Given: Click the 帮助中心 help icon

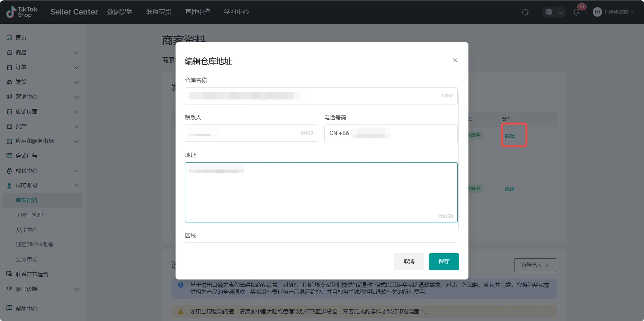Looking at the screenshot, I should click(9, 308).
